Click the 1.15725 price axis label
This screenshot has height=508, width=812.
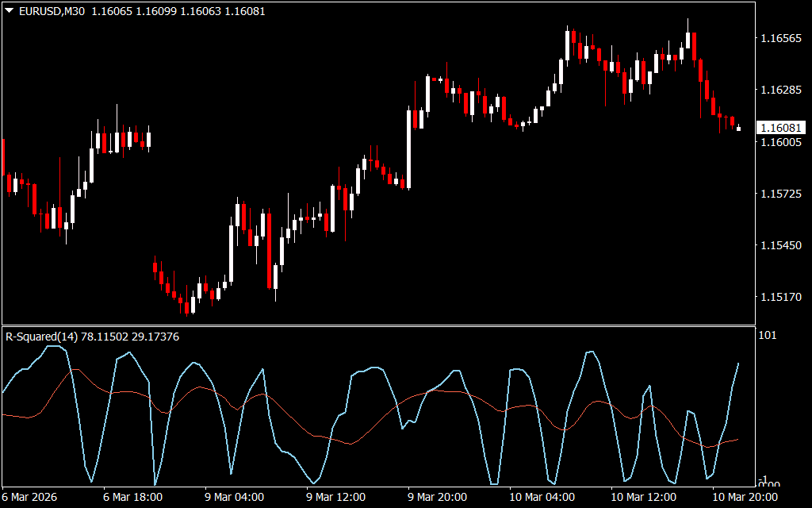781,194
